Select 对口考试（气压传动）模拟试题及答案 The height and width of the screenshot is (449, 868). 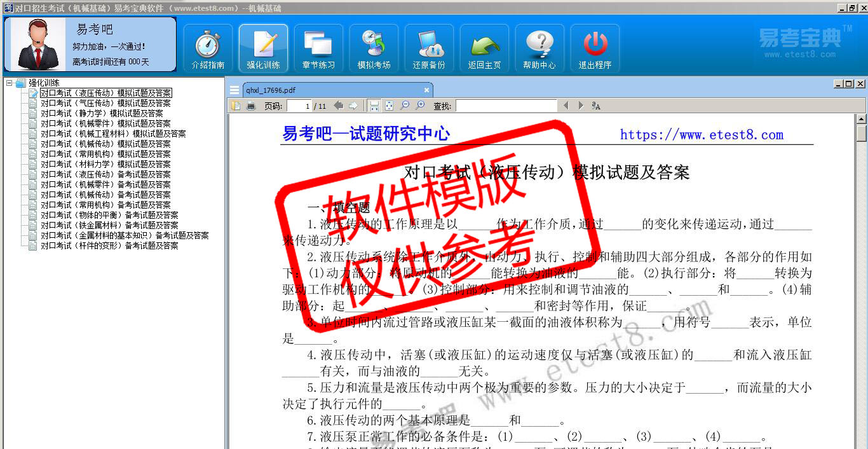(105, 103)
